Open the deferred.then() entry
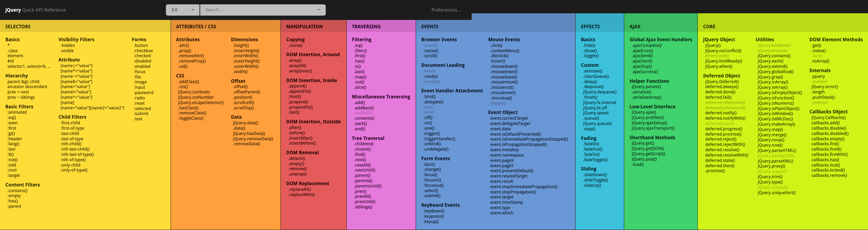 point(719,166)
